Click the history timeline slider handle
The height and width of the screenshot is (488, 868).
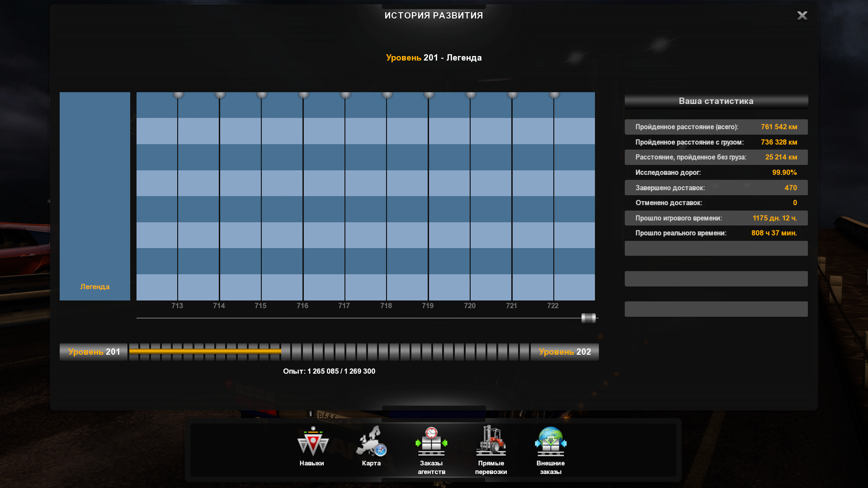click(x=589, y=318)
